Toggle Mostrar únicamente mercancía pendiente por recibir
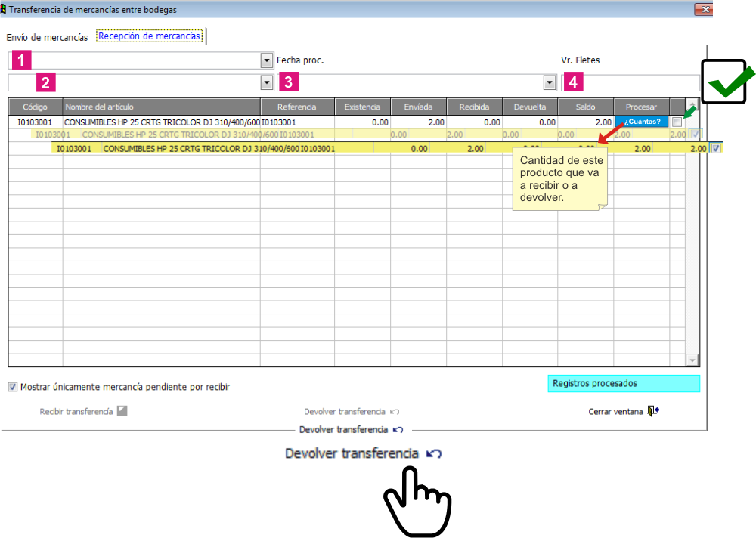756x538 pixels. 13,387
